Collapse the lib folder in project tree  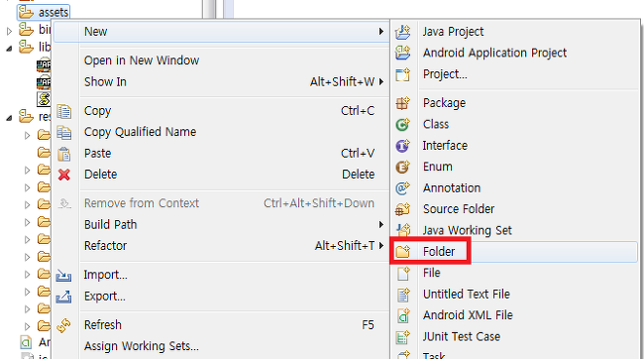coord(9,49)
